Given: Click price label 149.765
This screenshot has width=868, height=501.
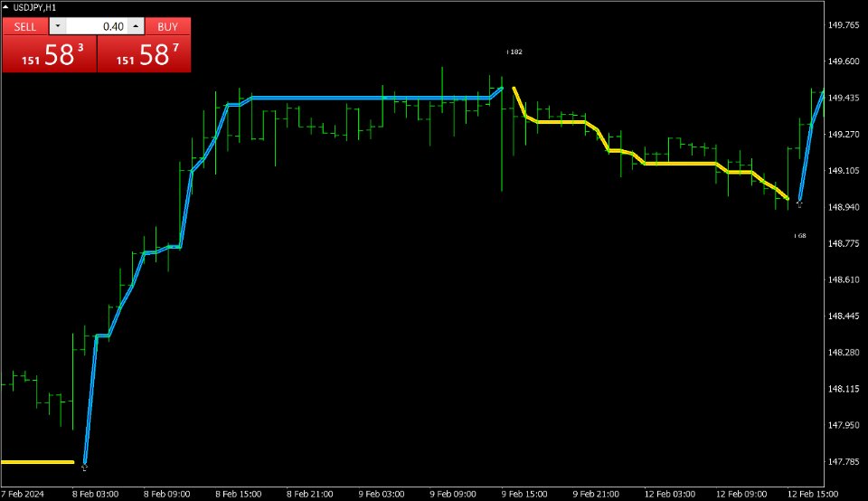Looking at the screenshot, I should pyautogui.click(x=844, y=25).
